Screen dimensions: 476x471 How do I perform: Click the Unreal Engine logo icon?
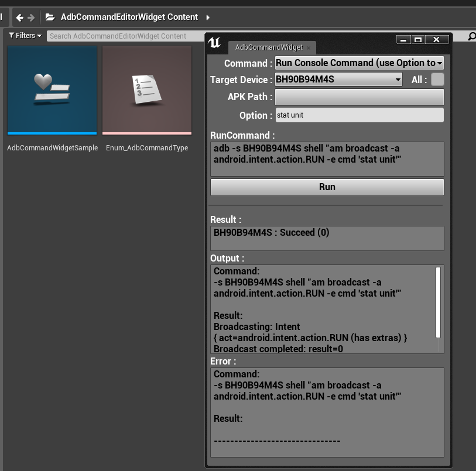(214, 43)
